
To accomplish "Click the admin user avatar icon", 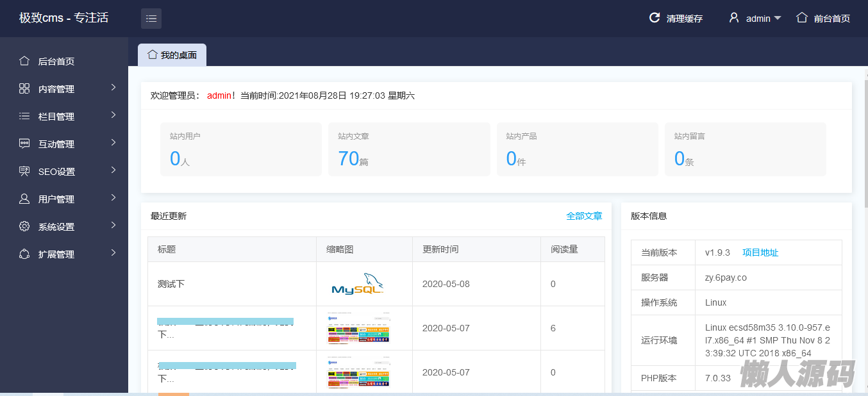I will [734, 18].
